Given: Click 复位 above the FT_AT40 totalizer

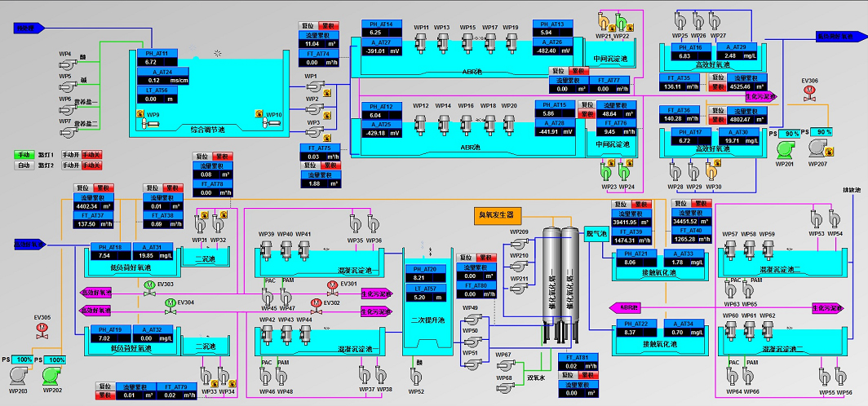Looking at the screenshot, I should click(x=681, y=203).
